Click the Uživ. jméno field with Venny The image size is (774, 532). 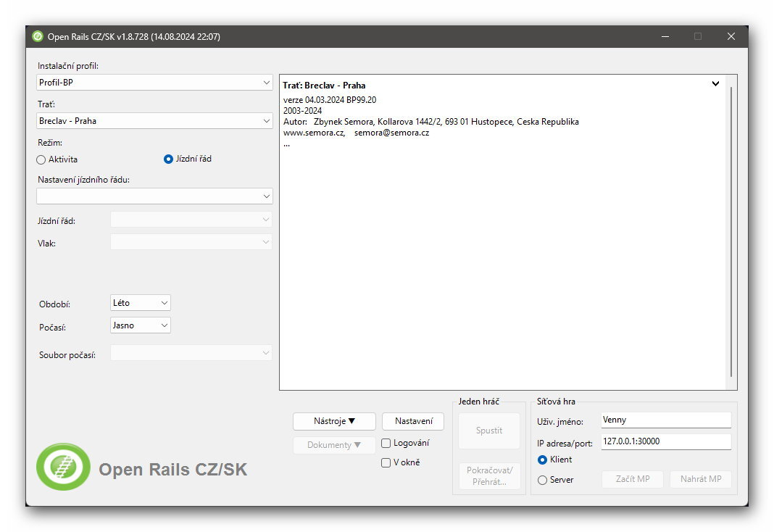click(x=666, y=420)
